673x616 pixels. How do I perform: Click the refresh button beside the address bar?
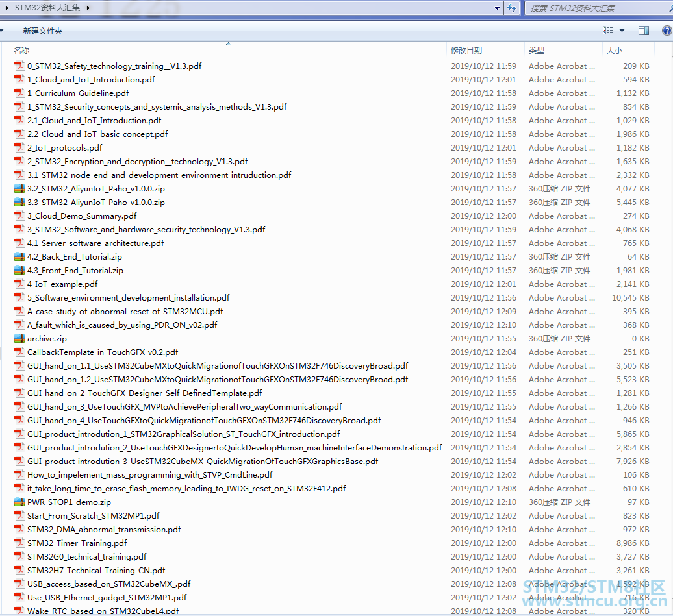tap(512, 8)
